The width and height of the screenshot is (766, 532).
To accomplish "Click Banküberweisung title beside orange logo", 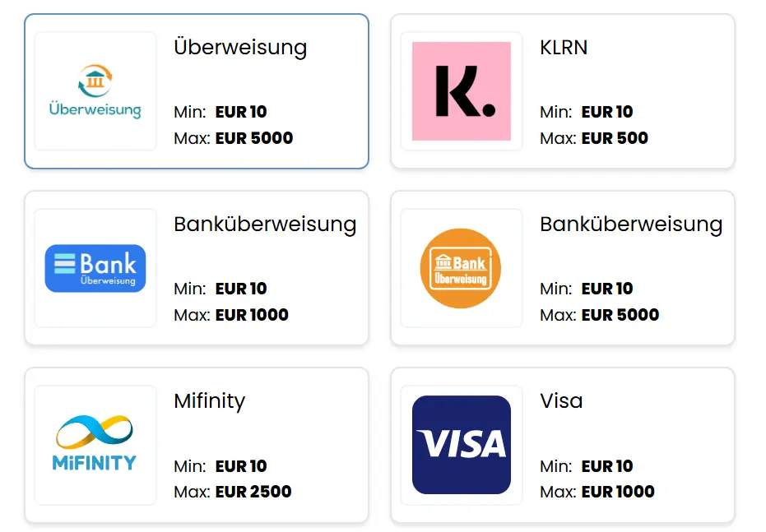I will click(631, 224).
